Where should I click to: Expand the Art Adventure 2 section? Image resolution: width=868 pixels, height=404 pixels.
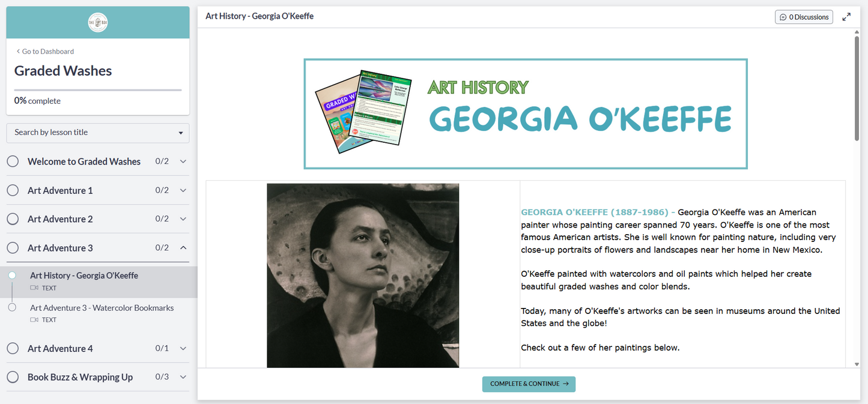[183, 219]
